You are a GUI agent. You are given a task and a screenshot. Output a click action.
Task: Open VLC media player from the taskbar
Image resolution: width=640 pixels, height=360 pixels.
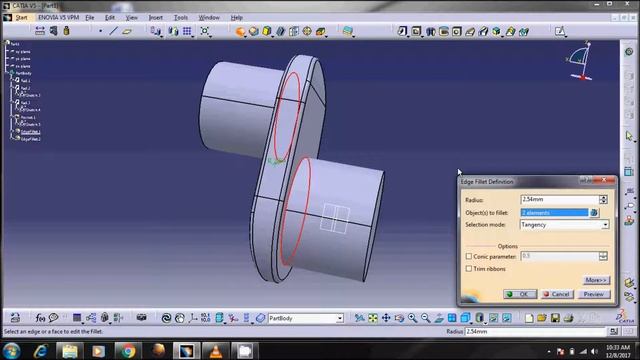215,351
